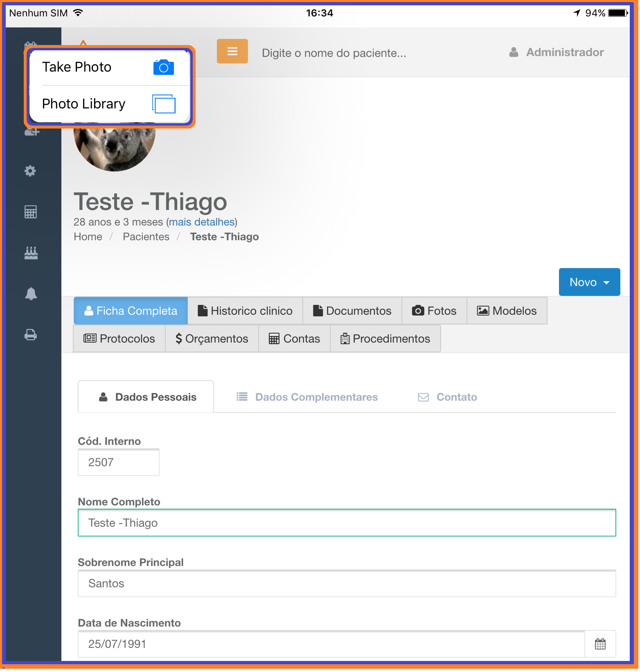640x672 pixels.
Task: Open the calculator icon in sidebar
Action: tap(31, 212)
